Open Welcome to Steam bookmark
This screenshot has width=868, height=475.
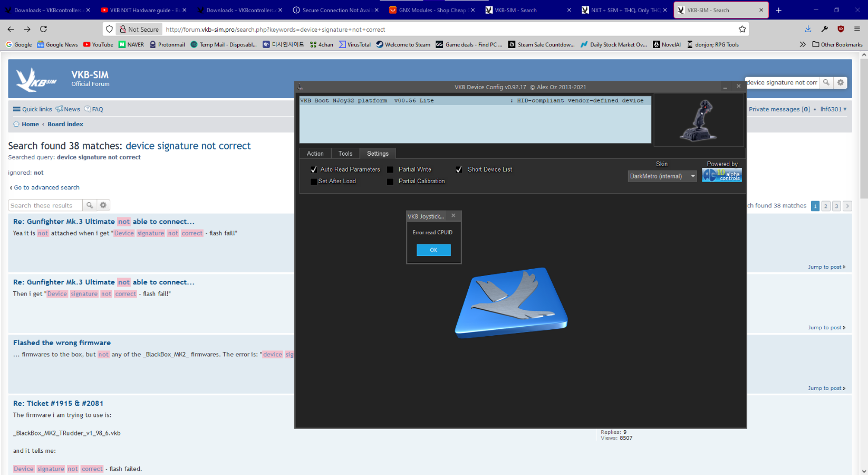(x=403, y=45)
